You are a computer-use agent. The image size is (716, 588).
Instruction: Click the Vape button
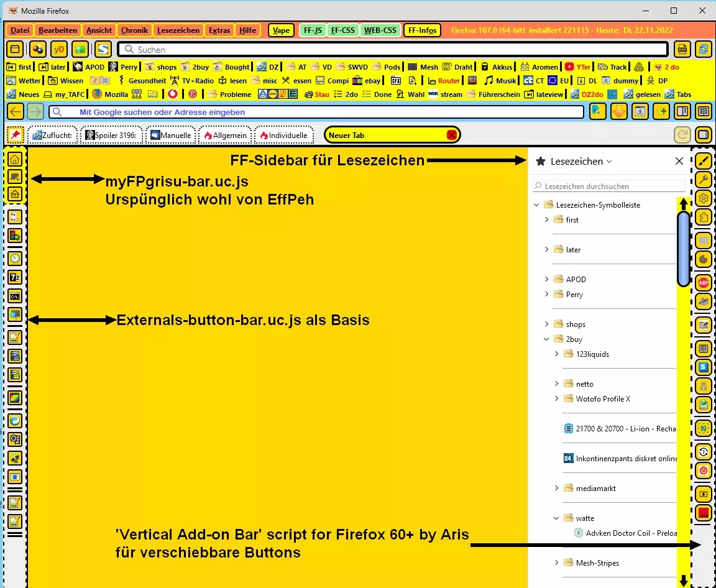(282, 30)
